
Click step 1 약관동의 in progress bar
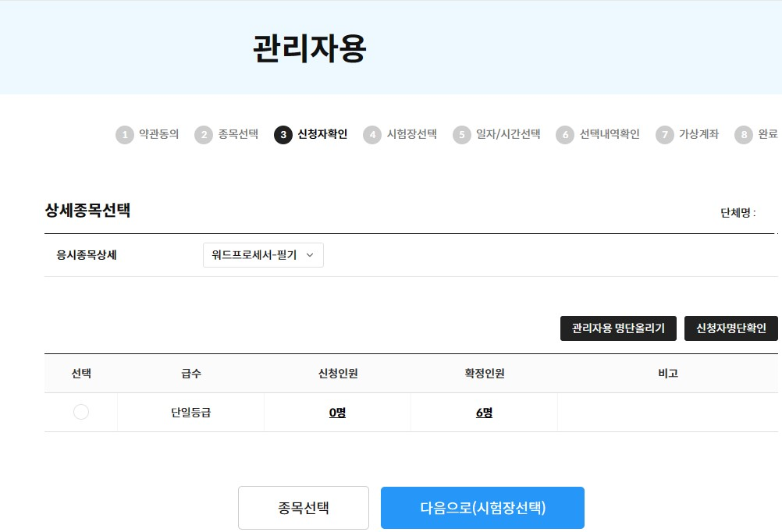click(x=148, y=135)
